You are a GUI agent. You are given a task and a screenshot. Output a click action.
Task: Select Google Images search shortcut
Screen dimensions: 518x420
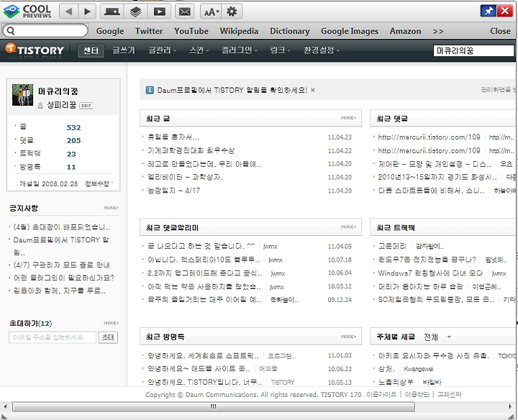pos(350,31)
